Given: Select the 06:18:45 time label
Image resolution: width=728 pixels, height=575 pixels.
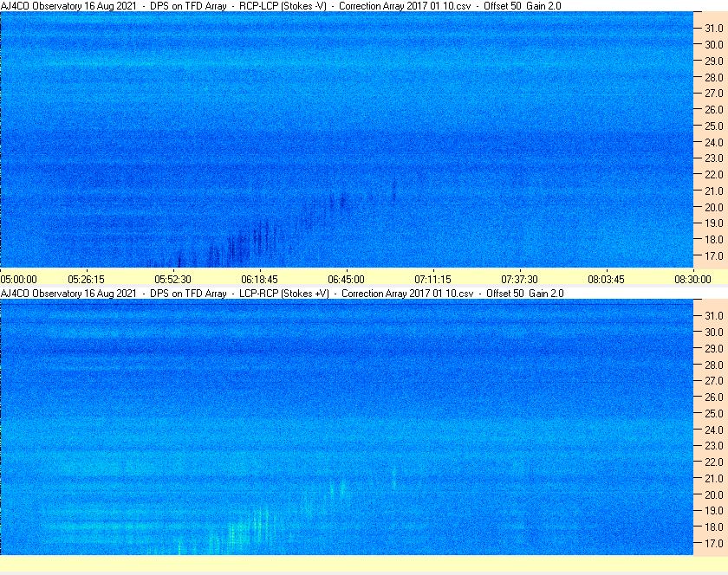Looking at the screenshot, I should [x=259, y=280].
